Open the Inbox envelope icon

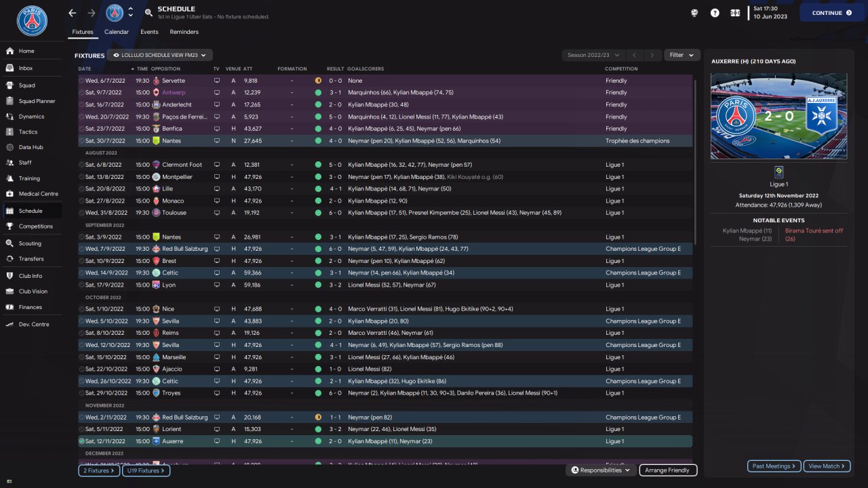tap(9, 68)
